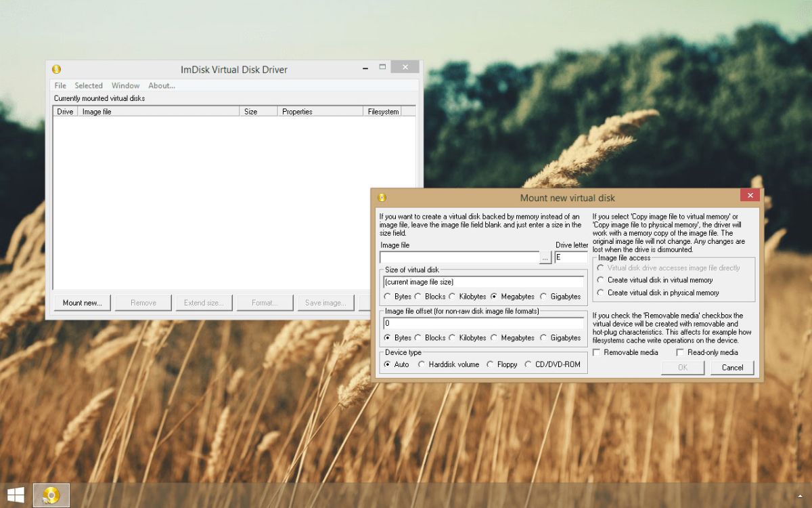Maximize the ImDisk Virtual Disk Driver window

382,67
